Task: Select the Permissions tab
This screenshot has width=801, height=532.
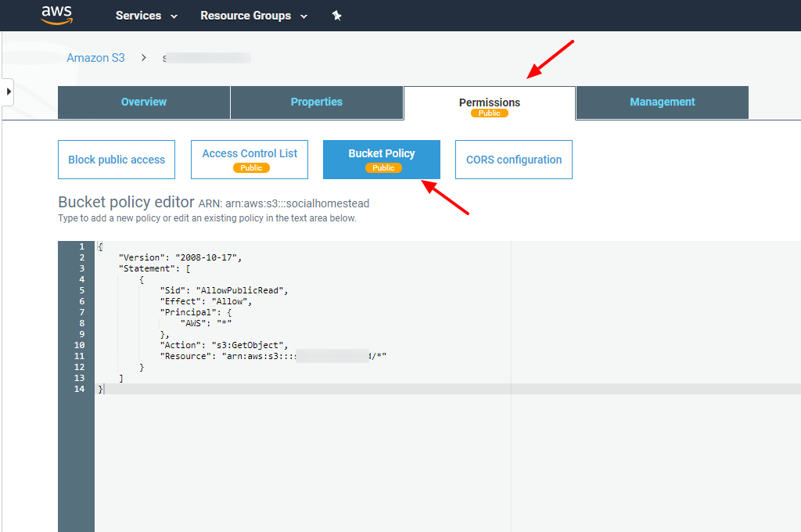Action: 490,102
